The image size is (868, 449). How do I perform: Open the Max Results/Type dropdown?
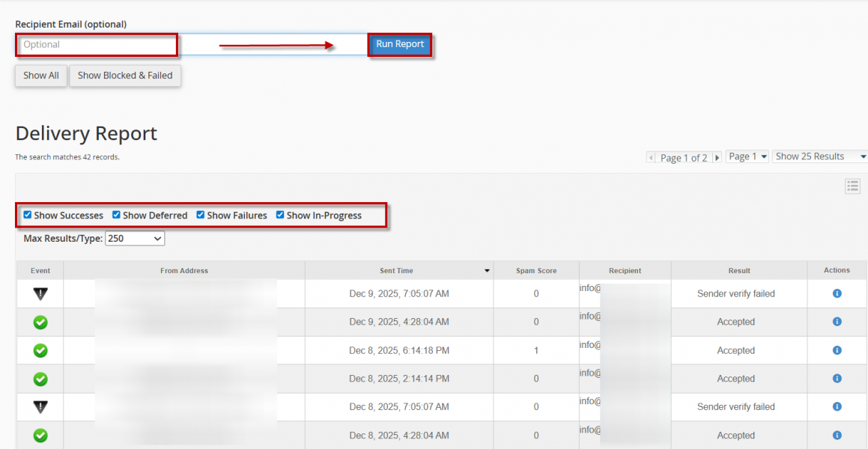pyautogui.click(x=135, y=239)
